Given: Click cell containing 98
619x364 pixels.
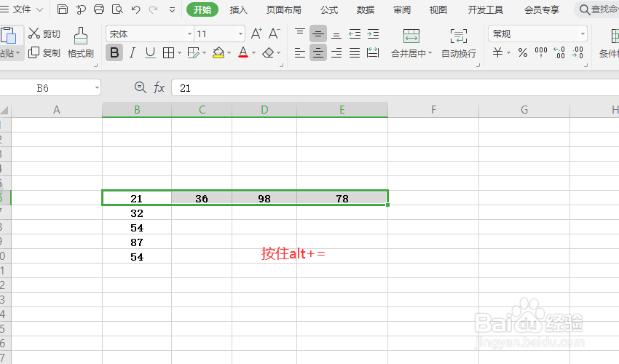Looking at the screenshot, I should [264, 199].
